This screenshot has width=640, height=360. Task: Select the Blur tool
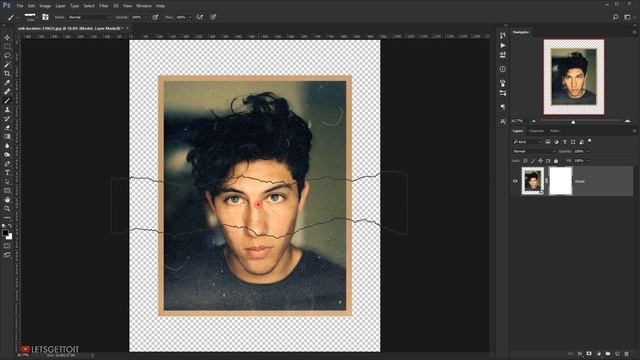tap(7, 145)
